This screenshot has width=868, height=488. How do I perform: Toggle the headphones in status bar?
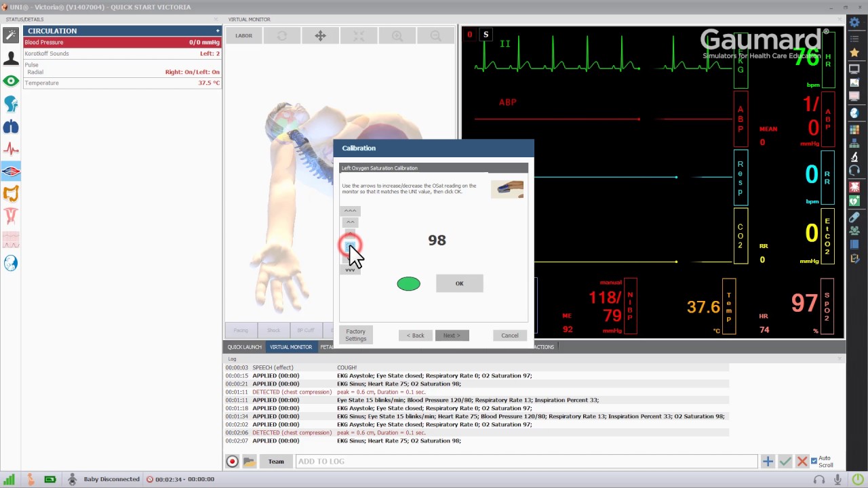point(819,479)
